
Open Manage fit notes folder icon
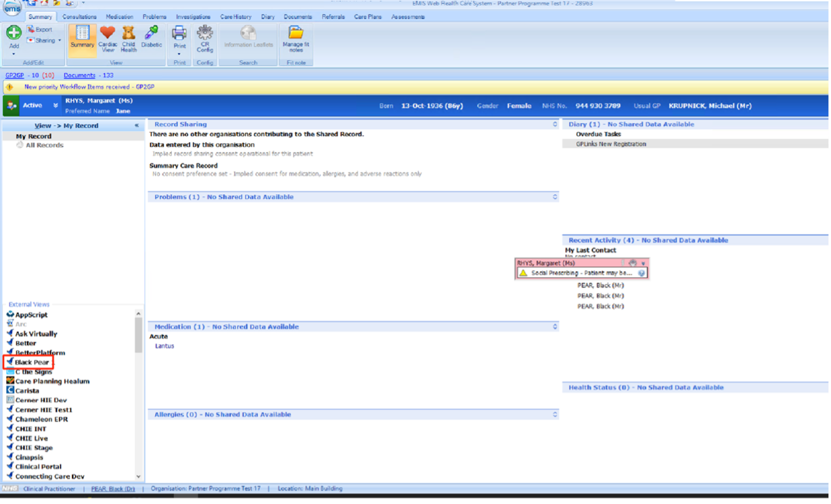[296, 32]
